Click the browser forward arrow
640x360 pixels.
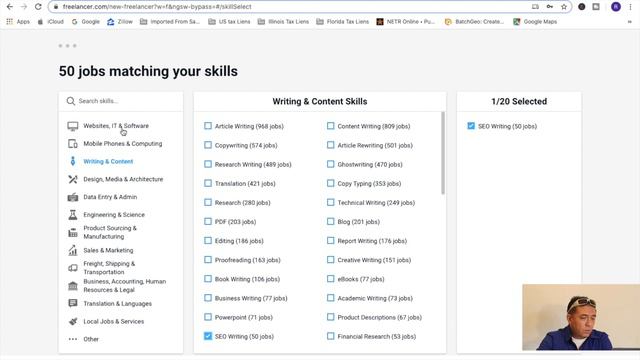[x=24, y=7]
